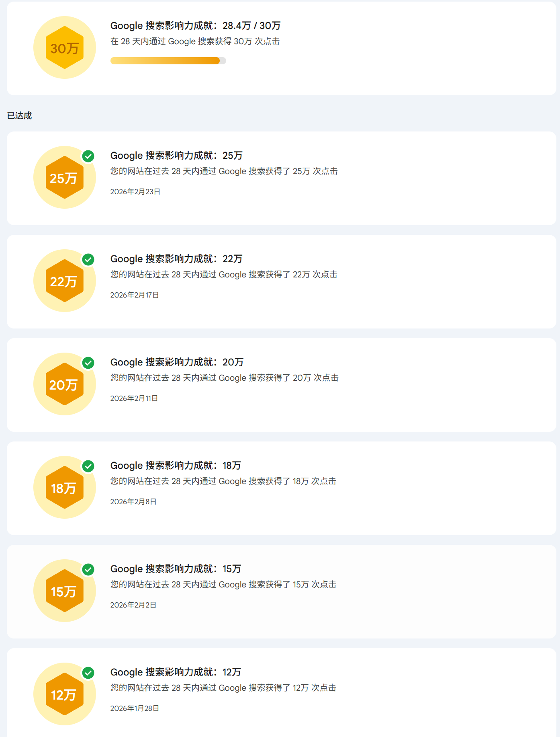Click the 22万 hexagon badge icon
This screenshot has height=737, width=560.
pos(65,281)
